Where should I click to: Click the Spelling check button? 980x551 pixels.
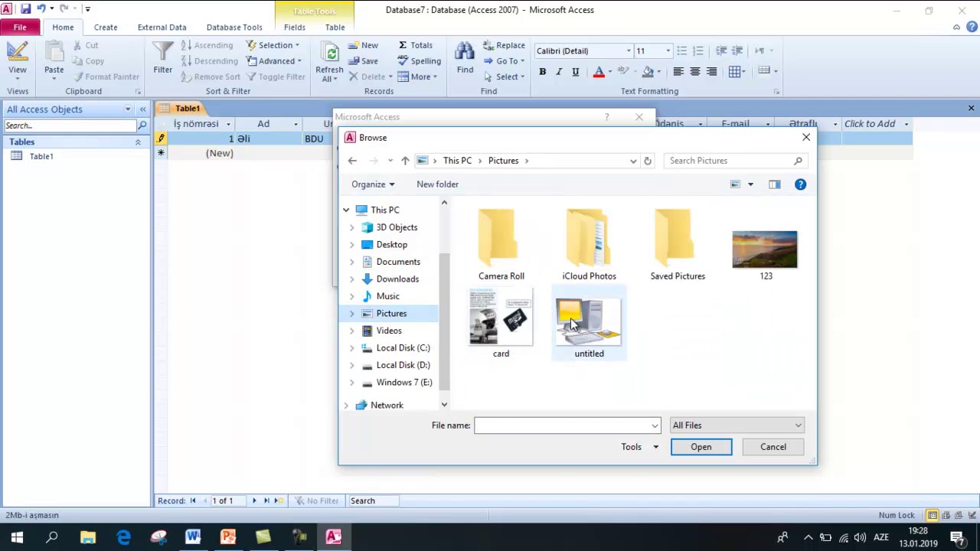pos(420,61)
